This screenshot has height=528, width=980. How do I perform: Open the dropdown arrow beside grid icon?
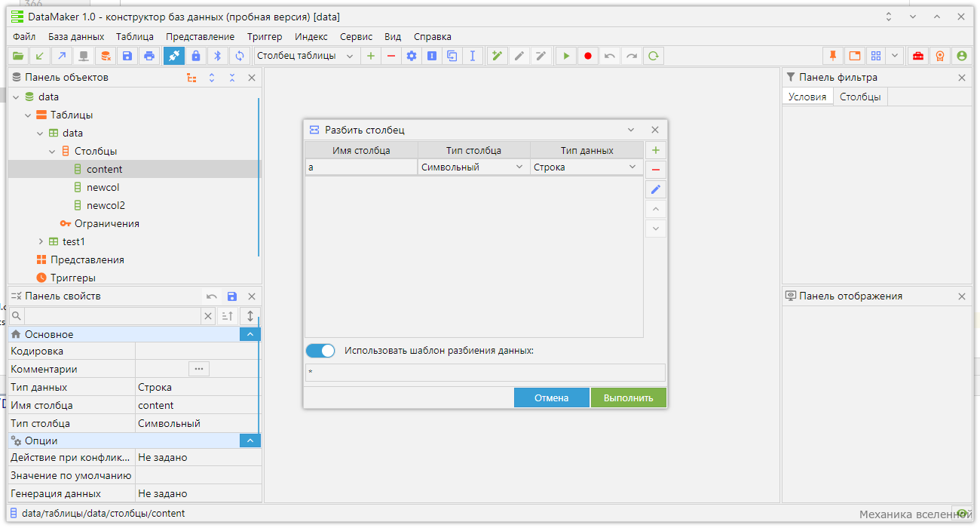tap(894, 56)
